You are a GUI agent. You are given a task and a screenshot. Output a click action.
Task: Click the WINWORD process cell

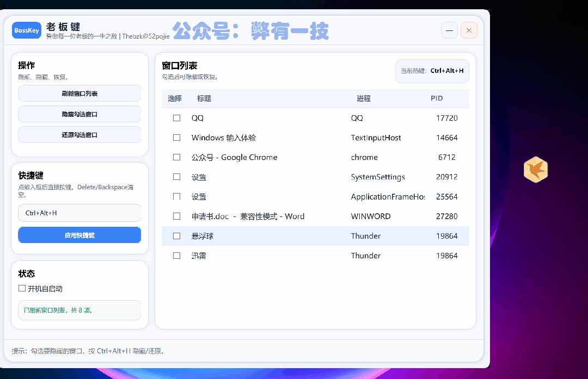tap(371, 216)
